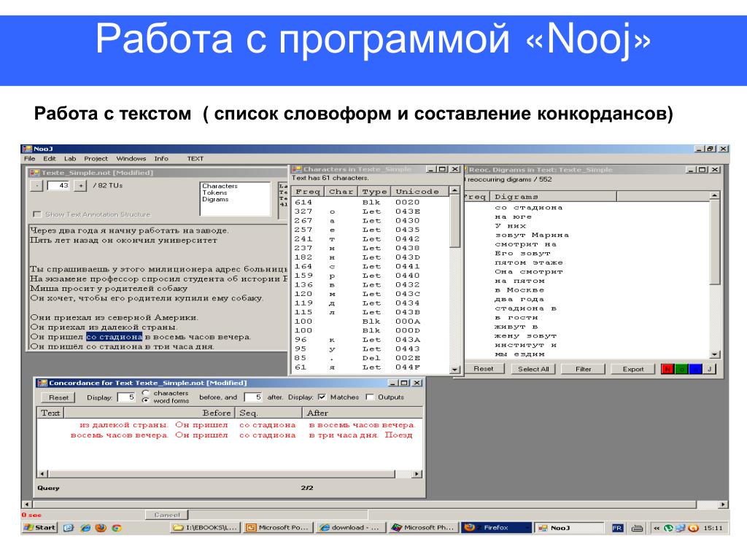Click the on-screen keyboard tray icon
The image size is (747, 560).
coord(637,528)
